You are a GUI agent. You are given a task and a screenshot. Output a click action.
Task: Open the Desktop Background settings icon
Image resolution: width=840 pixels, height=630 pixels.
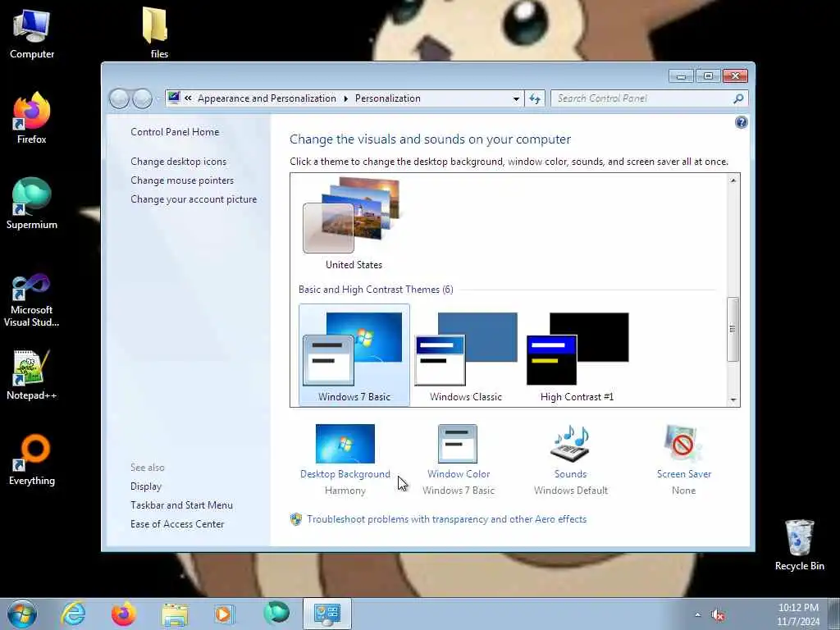tap(345, 444)
